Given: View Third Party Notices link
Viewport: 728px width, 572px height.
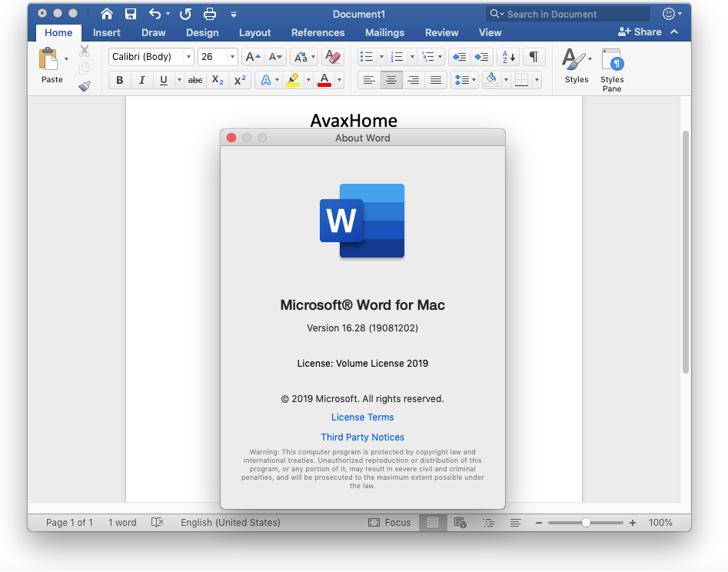Looking at the screenshot, I should click(362, 437).
